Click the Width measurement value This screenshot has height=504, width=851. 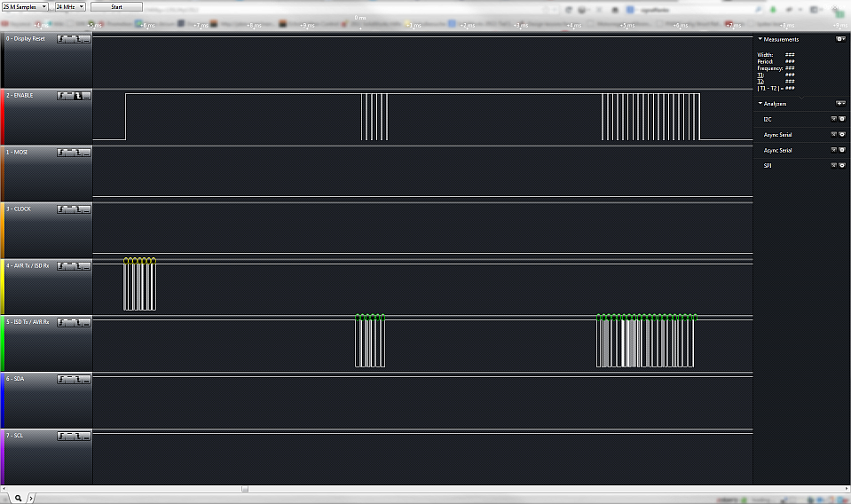790,55
